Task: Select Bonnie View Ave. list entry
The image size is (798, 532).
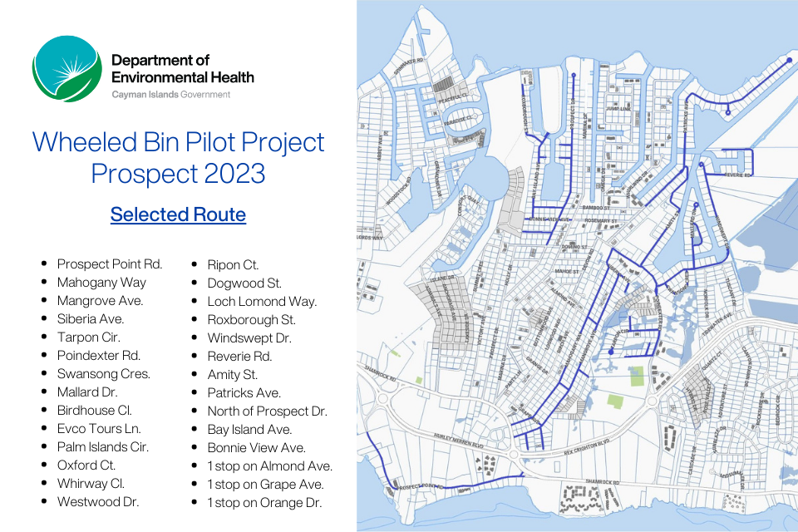Action: [x=257, y=447]
